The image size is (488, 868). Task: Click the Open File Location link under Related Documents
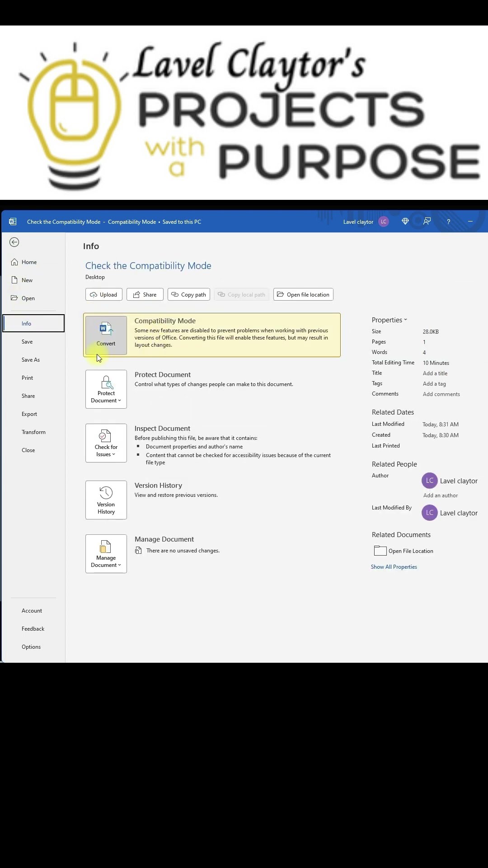tap(411, 551)
